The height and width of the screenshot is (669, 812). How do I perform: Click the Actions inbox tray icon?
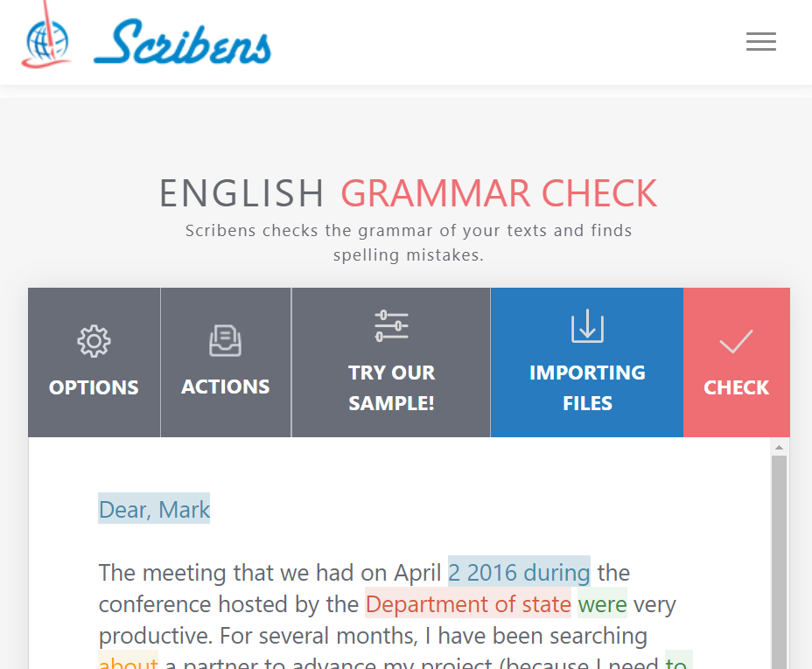coord(225,340)
